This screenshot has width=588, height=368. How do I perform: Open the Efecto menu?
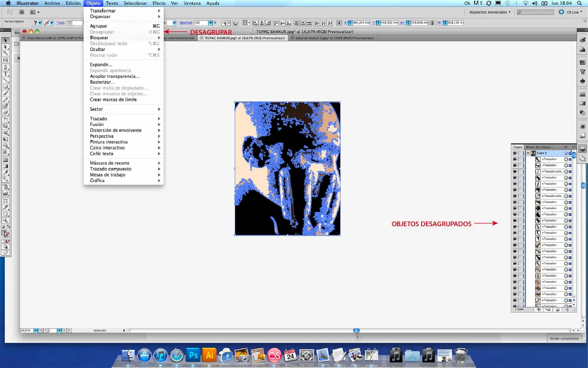pos(159,3)
